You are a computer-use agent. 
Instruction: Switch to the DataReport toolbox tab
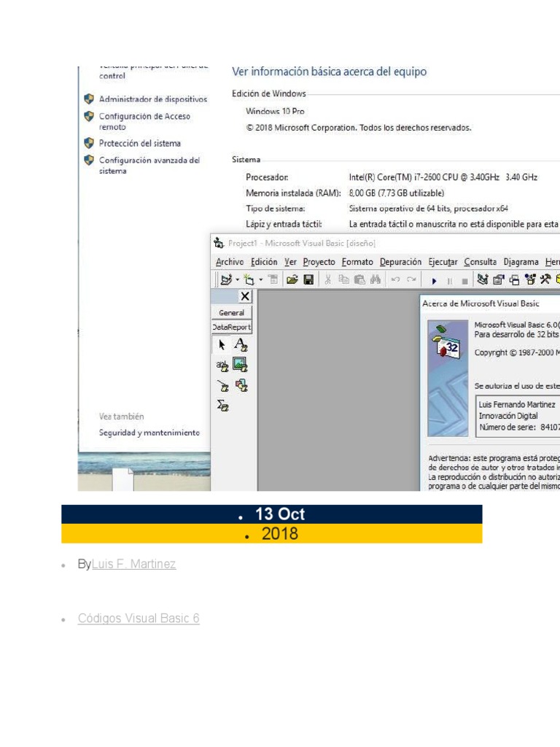click(231, 327)
